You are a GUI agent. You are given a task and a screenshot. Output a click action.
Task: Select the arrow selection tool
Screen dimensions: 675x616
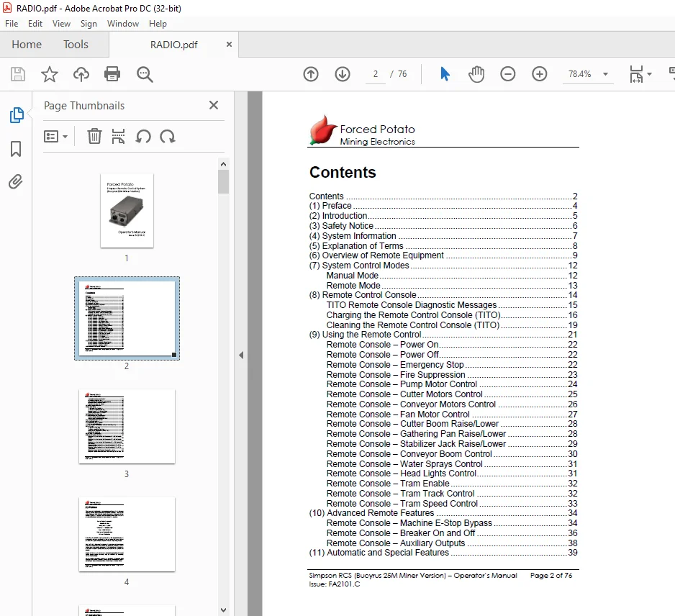click(445, 74)
